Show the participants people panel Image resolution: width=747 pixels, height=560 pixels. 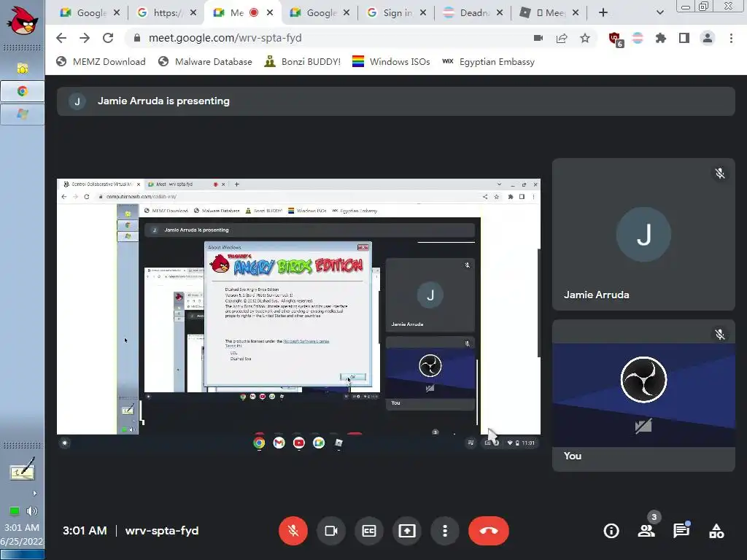tap(646, 531)
